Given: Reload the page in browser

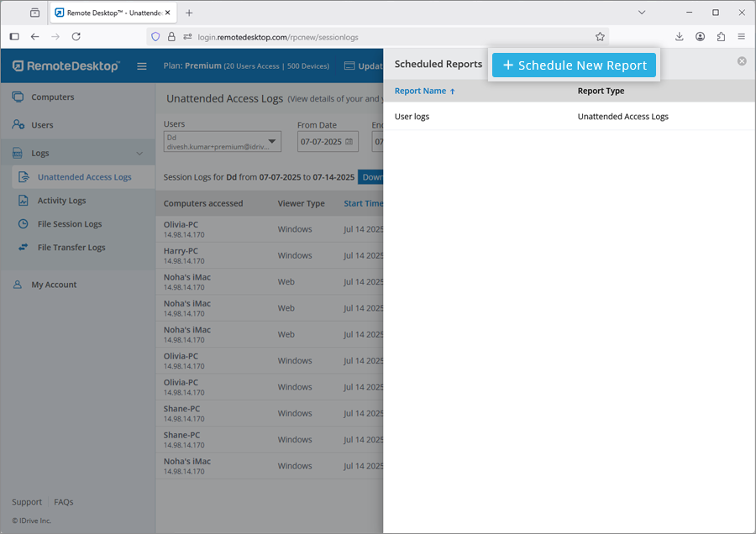Looking at the screenshot, I should pos(76,37).
